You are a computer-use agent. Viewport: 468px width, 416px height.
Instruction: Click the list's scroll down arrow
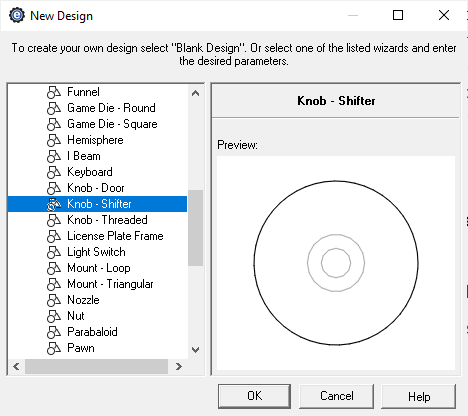pos(196,350)
